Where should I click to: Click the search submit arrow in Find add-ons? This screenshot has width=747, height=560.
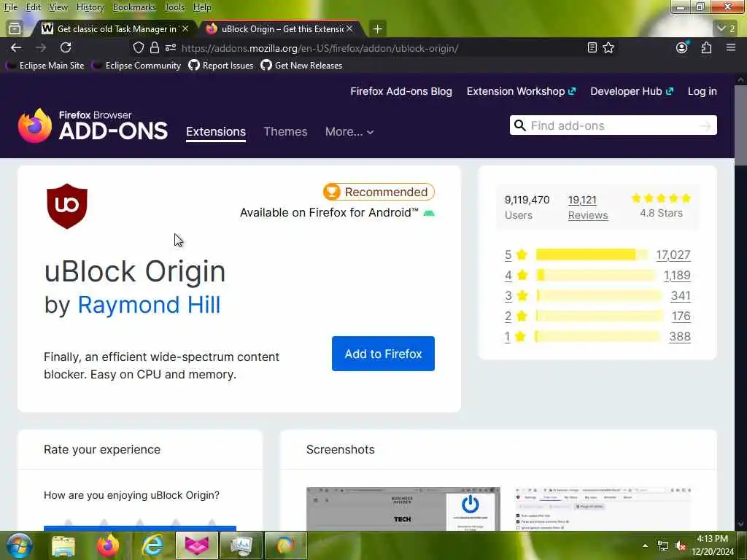tap(705, 125)
